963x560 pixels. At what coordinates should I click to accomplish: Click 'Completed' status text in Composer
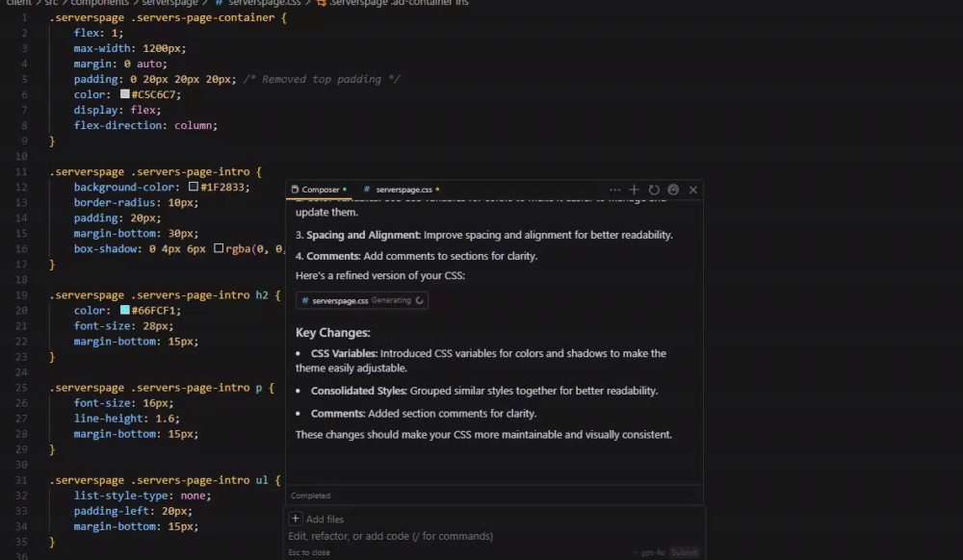click(310, 496)
